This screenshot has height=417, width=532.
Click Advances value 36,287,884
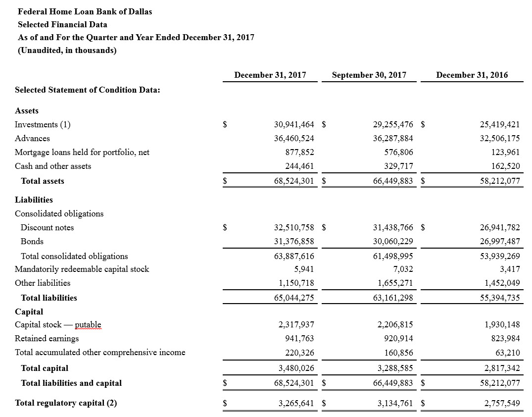click(393, 139)
